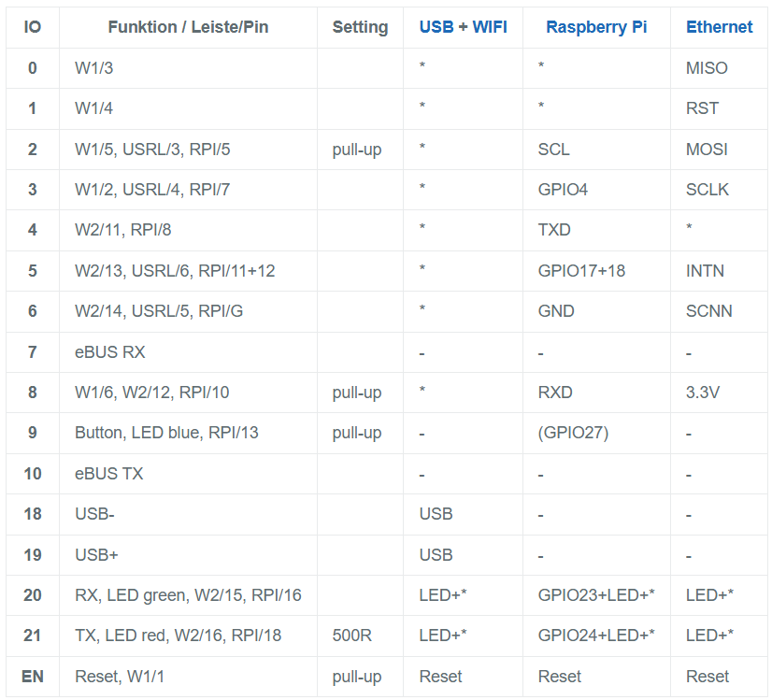Click the USB + WIFI header link
Screen dimensions: 772x700
click(463, 27)
